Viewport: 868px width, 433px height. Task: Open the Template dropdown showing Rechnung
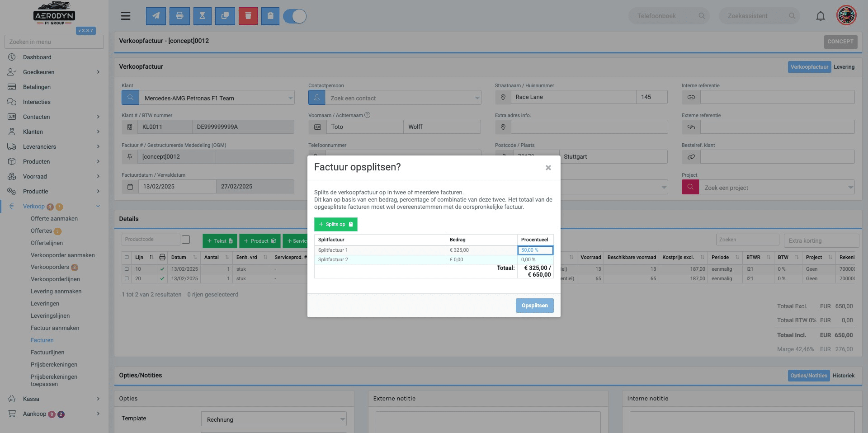[x=274, y=419]
